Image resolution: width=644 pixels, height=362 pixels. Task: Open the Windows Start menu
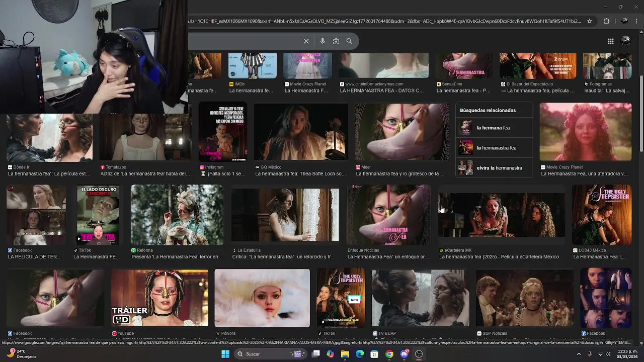pyautogui.click(x=225, y=354)
